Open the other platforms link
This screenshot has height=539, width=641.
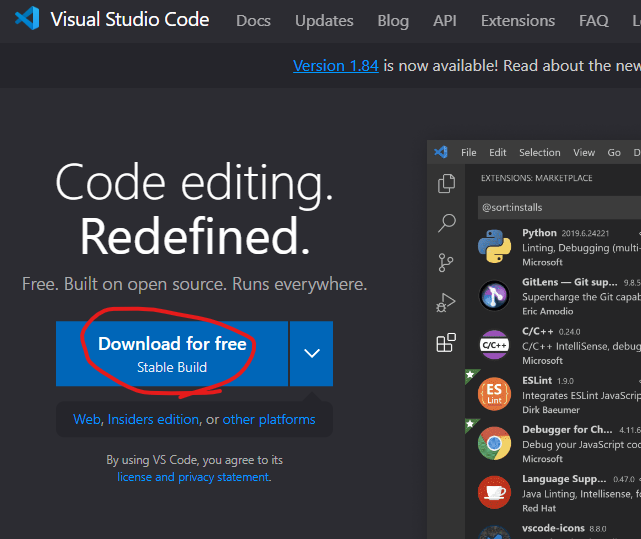point(269,419)
